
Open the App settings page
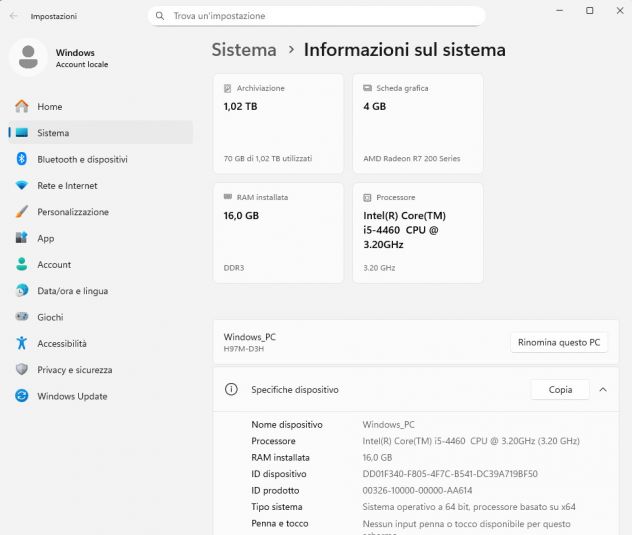click(x=101, y=238)
